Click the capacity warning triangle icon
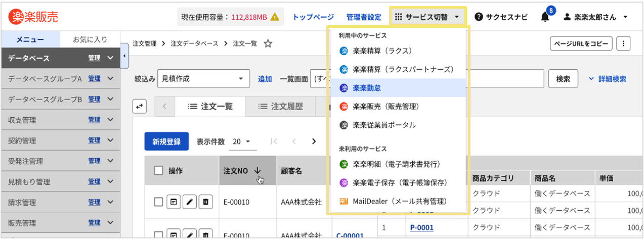Image resolution: width=644 pixels, height=241 pixels. [275, 17]
